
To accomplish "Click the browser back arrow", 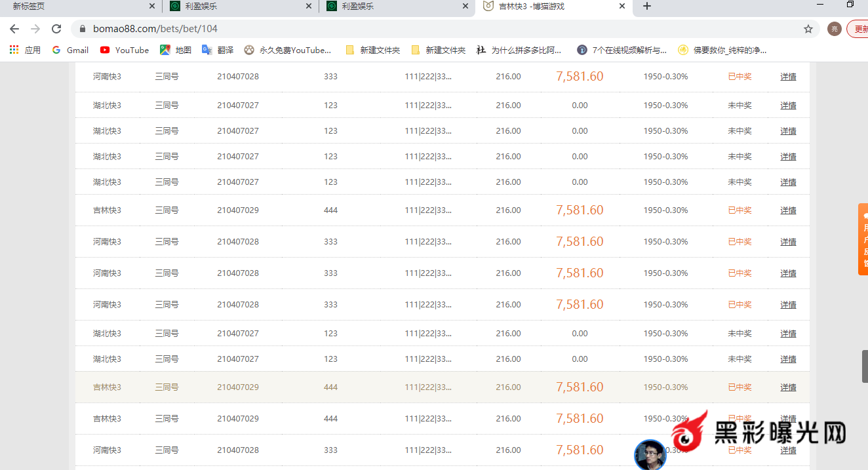I will click(14, 29).
